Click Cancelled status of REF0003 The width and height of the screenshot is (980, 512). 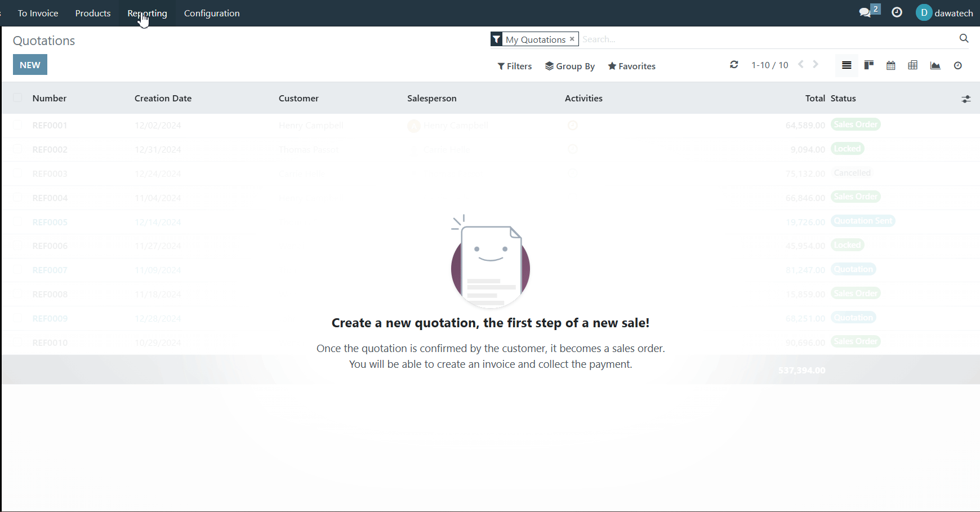click(852, 173)
